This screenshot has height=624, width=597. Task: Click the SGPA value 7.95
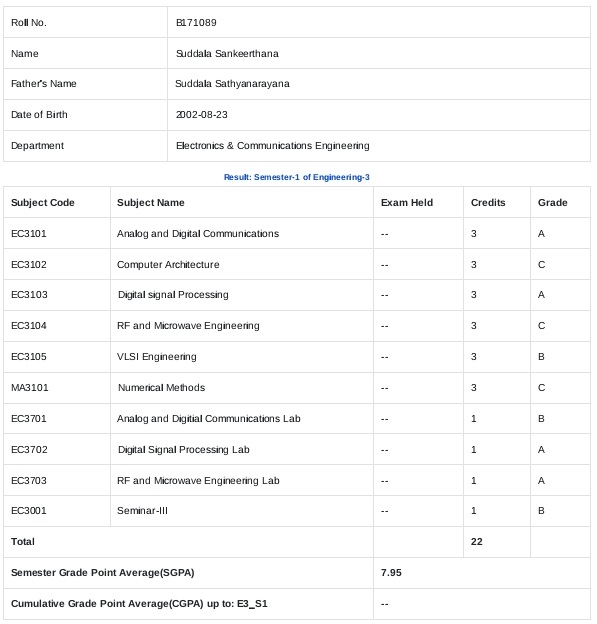pyautogui.click(x=391, y=573)
